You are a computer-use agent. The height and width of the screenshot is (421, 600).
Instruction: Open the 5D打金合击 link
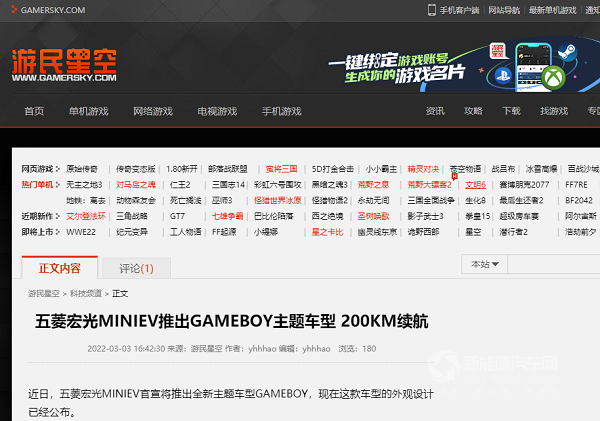[333, 169]
